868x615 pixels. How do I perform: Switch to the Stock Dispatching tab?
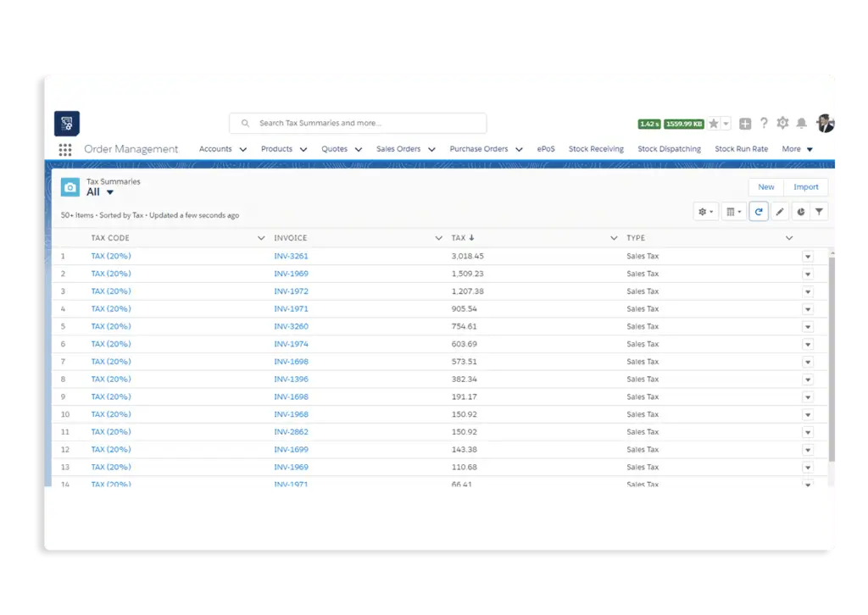[670, 149]
